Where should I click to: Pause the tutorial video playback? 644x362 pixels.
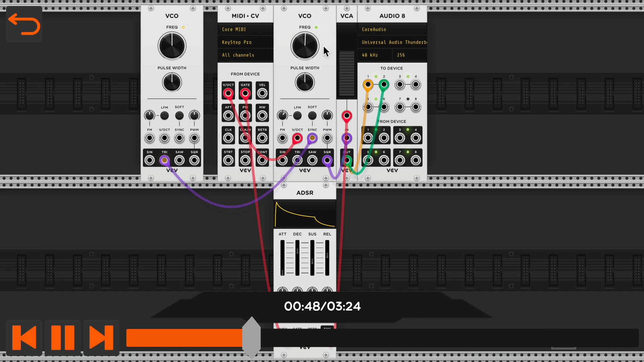(x=63, y=338)
